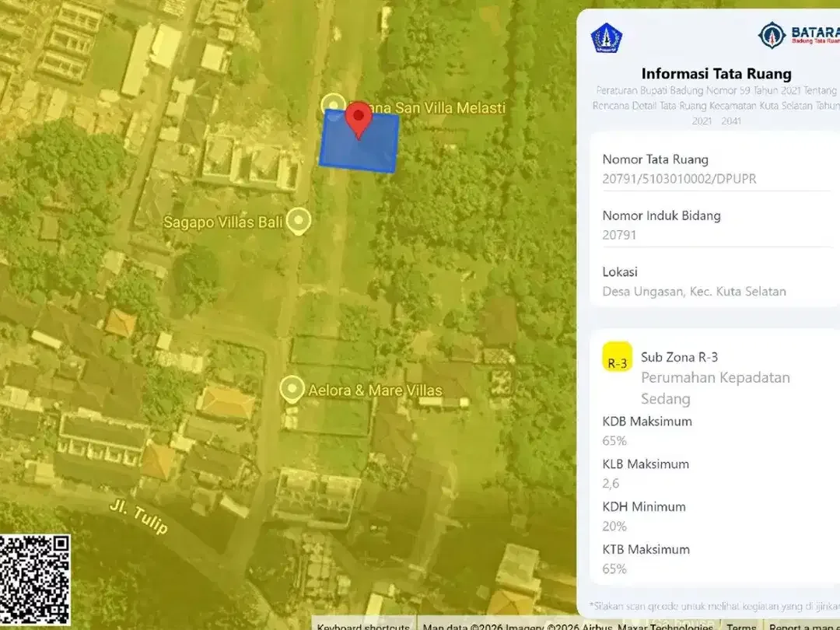
Task: Click the Nomor Tata Ruang label
Action: pyautogui.click(x=655, y=159)
